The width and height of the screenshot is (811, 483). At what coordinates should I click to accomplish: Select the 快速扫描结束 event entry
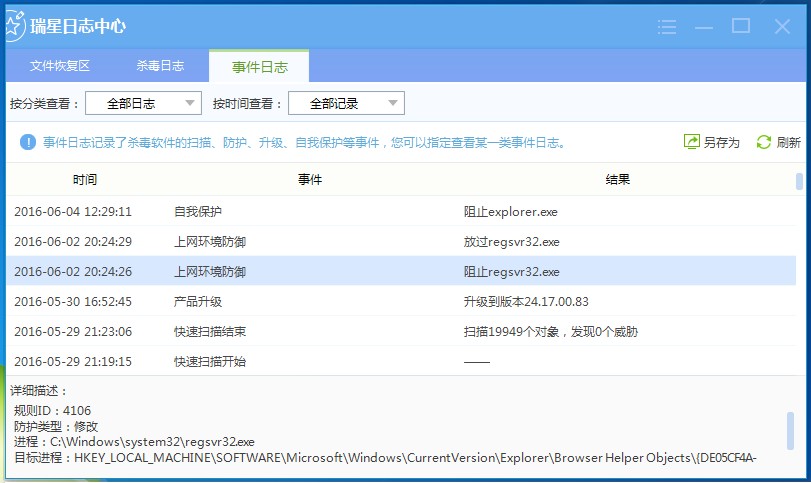point(210,331)
